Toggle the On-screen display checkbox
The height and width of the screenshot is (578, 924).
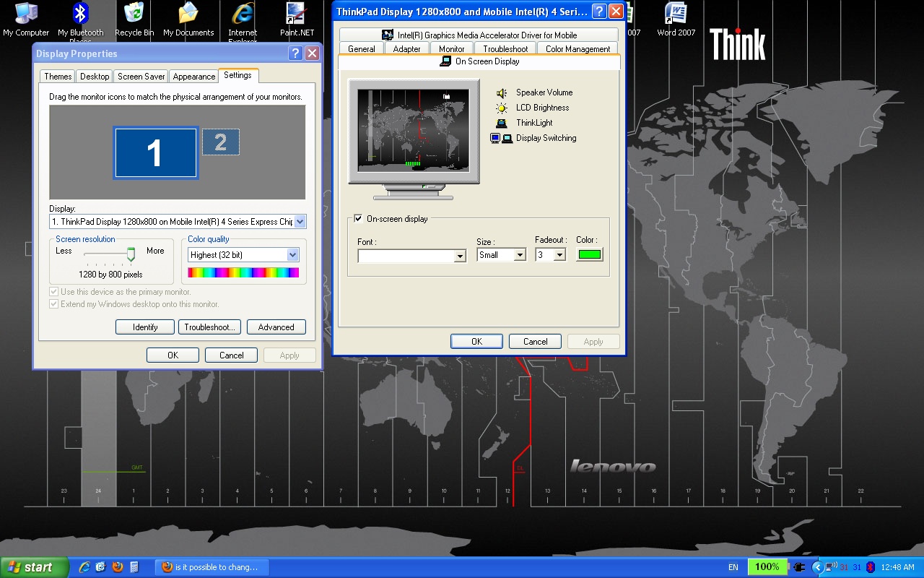pos(359,219)
